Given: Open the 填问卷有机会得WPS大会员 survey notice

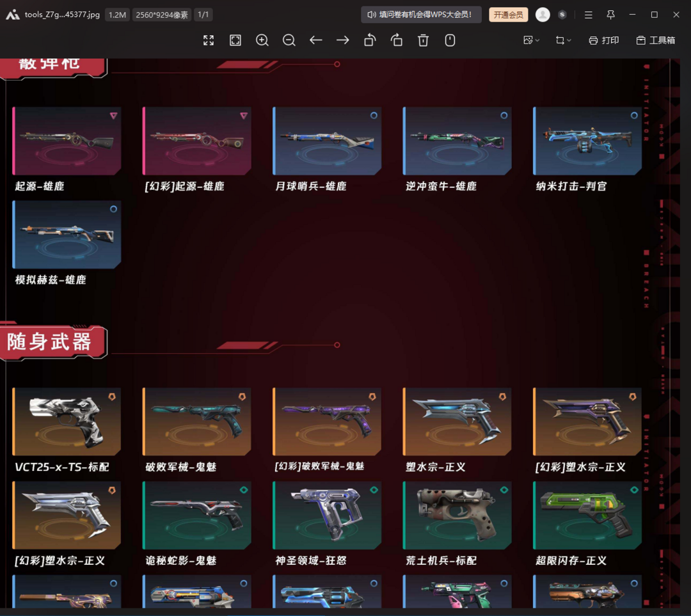Looking at the screenshot, I should coord(420,15).
